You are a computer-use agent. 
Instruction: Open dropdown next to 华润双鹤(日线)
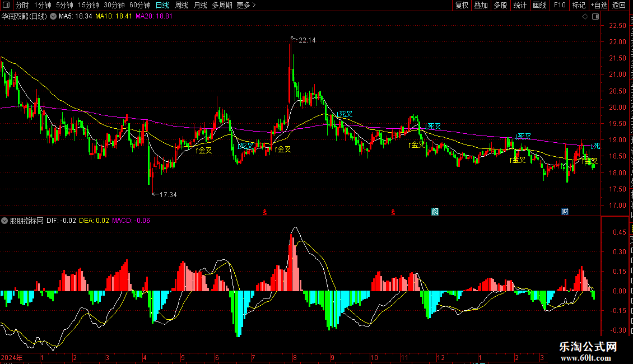tap(53, 16)
